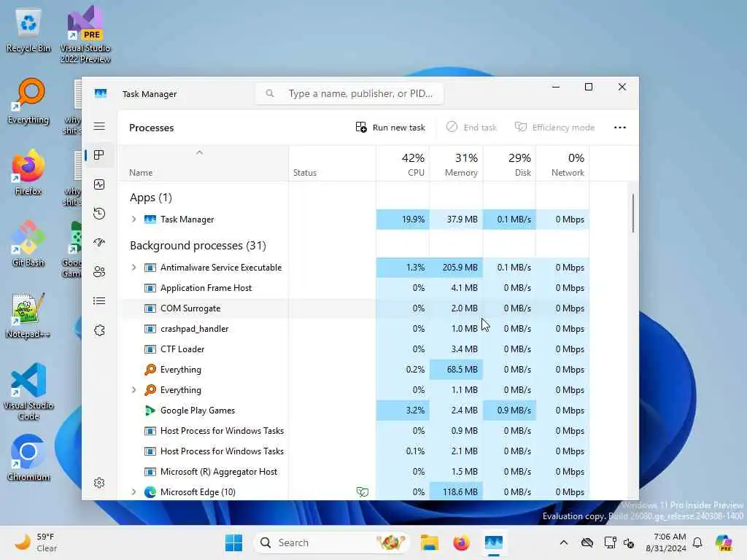Open the Task Manager hamburger navigation menu
Image resolution: width=747 pixels, height=560 pixels.
click(x=99, y=126)
